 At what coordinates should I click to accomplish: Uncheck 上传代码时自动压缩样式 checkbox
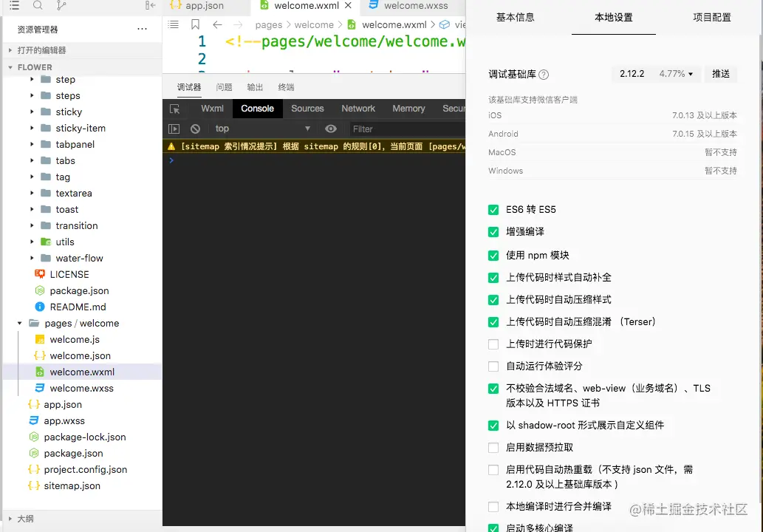(493, 300)
